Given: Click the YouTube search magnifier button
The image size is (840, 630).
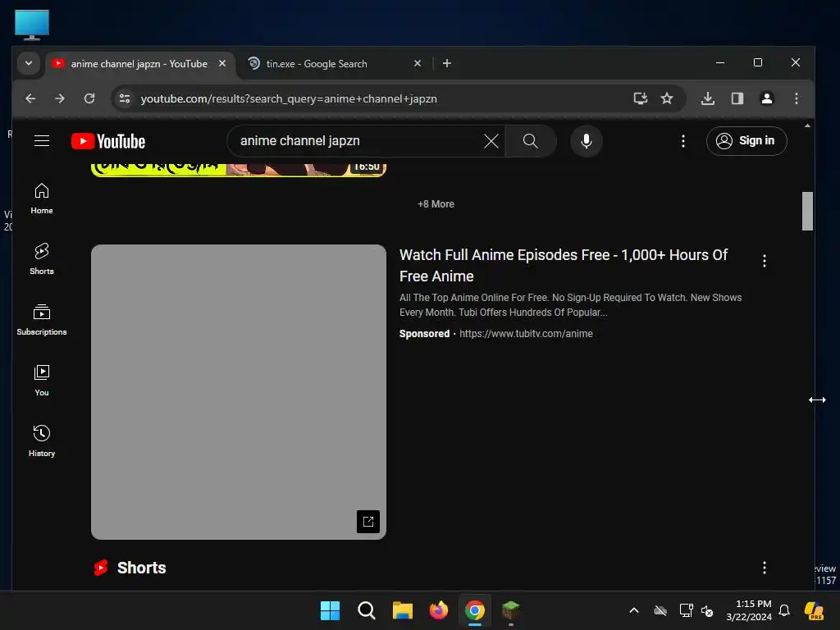Looking at the screenshot, I should coord(531,141).
